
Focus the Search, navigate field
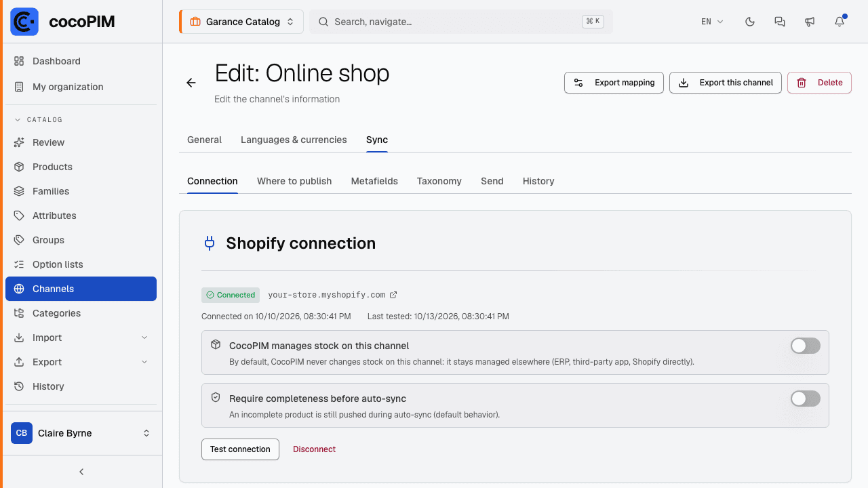point(461,22)
